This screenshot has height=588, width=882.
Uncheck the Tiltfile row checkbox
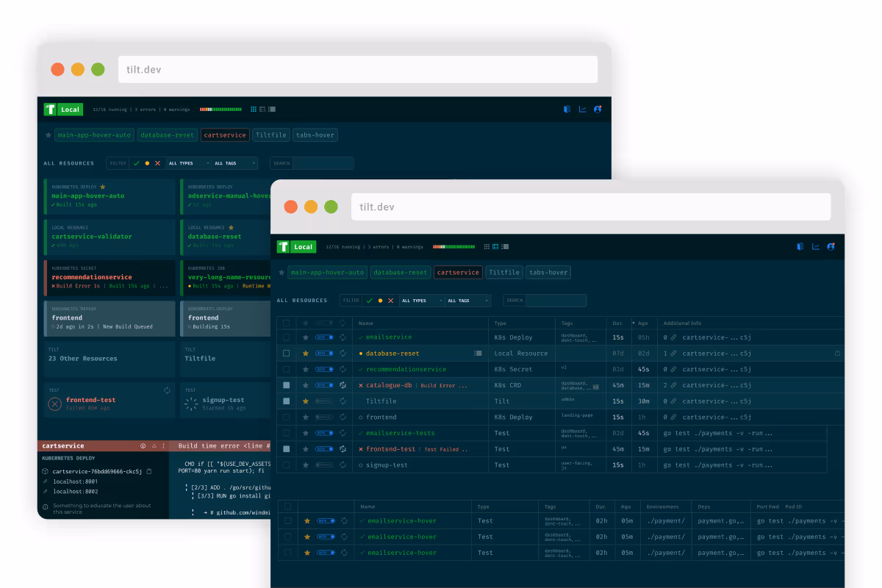click(286, 401)
